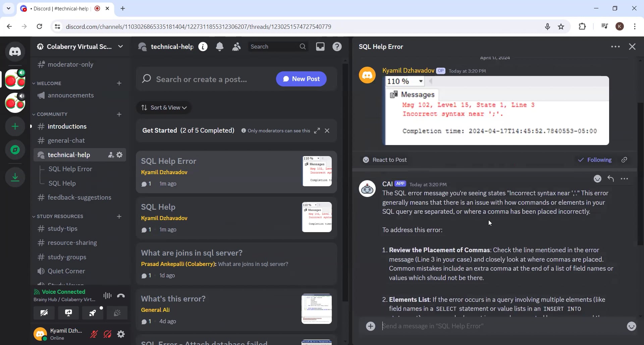Expand Get Started checklist arrows

317,131
